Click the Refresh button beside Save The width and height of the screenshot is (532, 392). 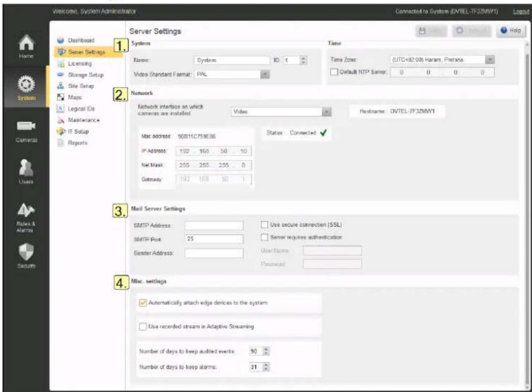pos(471,31)
